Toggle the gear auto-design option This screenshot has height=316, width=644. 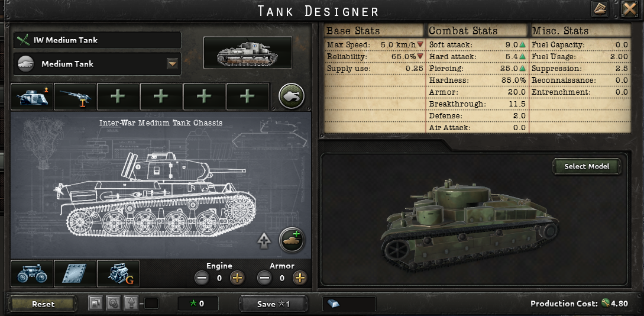tap(112, 304)
